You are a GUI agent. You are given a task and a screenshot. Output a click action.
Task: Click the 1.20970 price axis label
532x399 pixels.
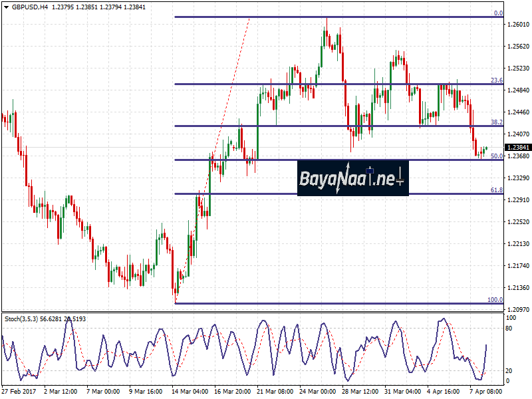(x=517, y=311)
